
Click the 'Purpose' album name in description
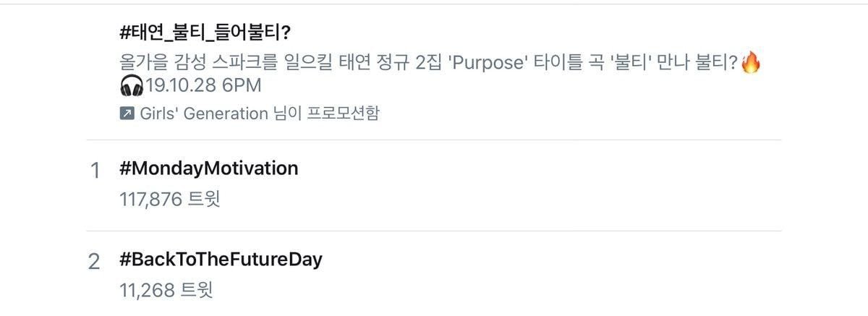click(485, 63)
